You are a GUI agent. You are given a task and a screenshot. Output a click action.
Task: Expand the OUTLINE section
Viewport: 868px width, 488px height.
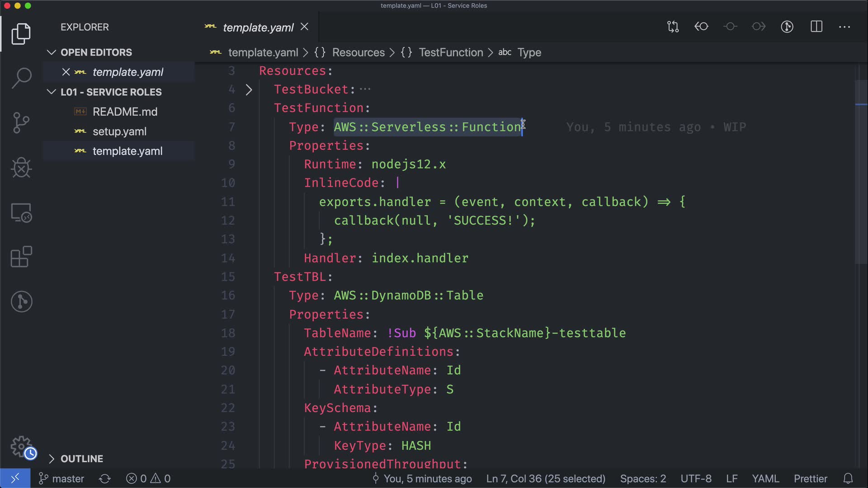52,459
